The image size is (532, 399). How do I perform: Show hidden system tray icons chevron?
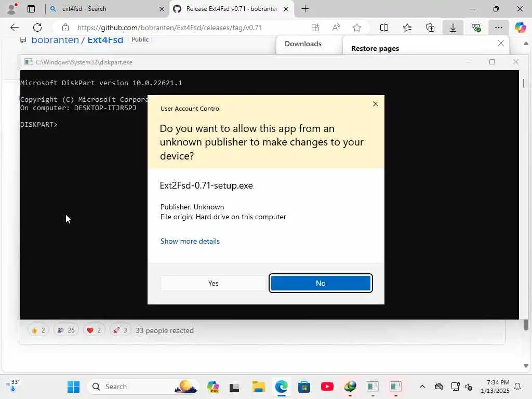(x=422, y=387)
